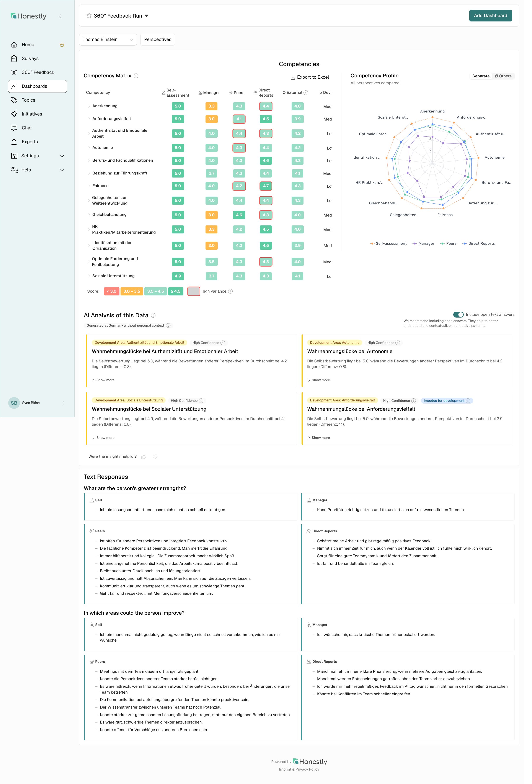Click the Perspectives button
532x784 pixels.
click(158, 39)
